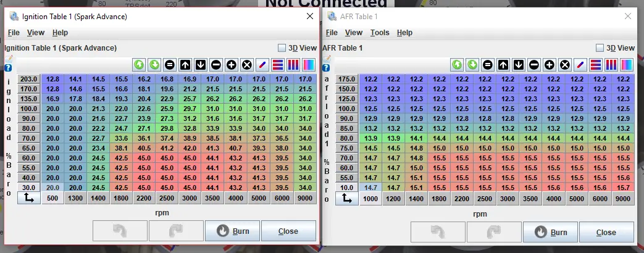Screen dimensions: 644x253
Task: Click the blue help icon beside AFR Table
Action: (x=326, y=68)
